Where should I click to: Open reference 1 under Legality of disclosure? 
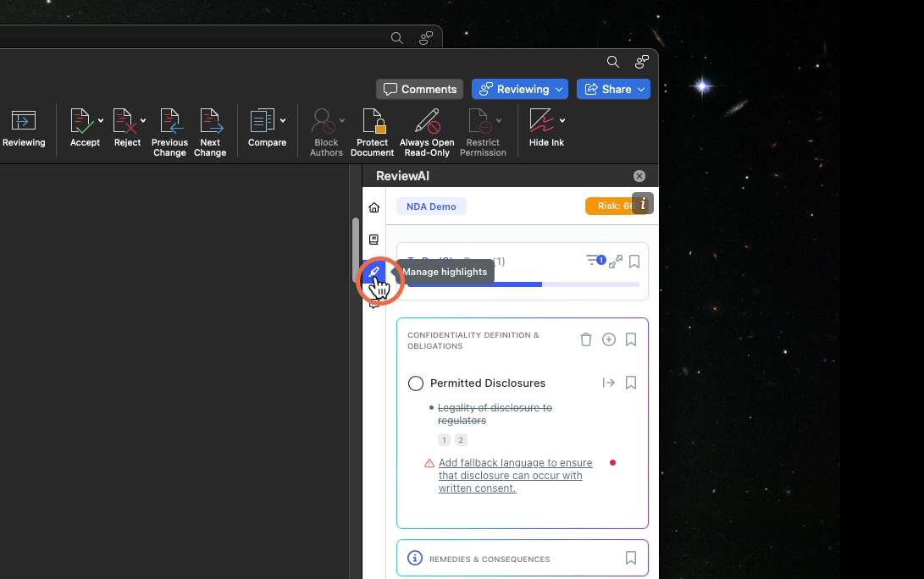[x=445, y=440]
